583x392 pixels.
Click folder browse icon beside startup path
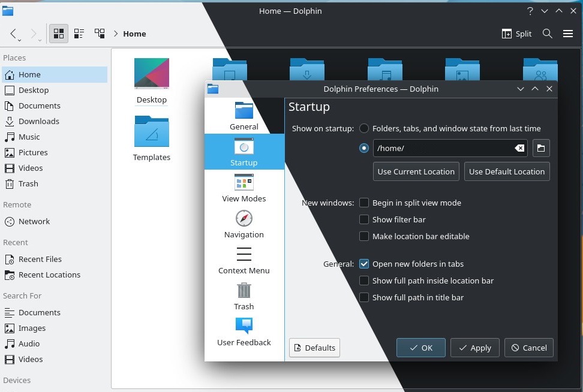[x=541, y=148]
